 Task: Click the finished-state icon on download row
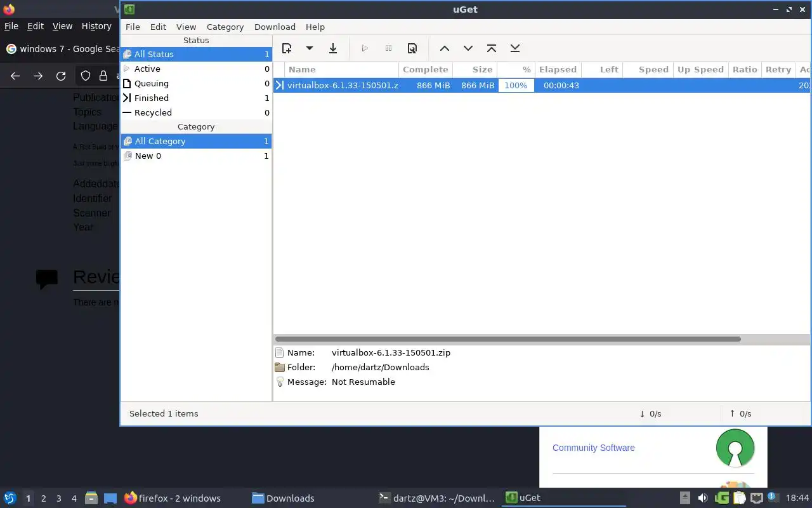point(279,85)
